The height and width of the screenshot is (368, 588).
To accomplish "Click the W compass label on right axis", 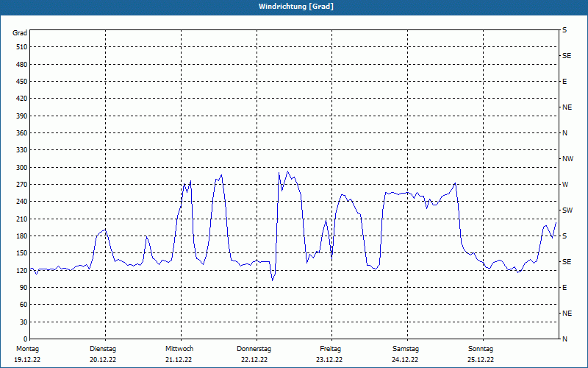I will 565,185.
